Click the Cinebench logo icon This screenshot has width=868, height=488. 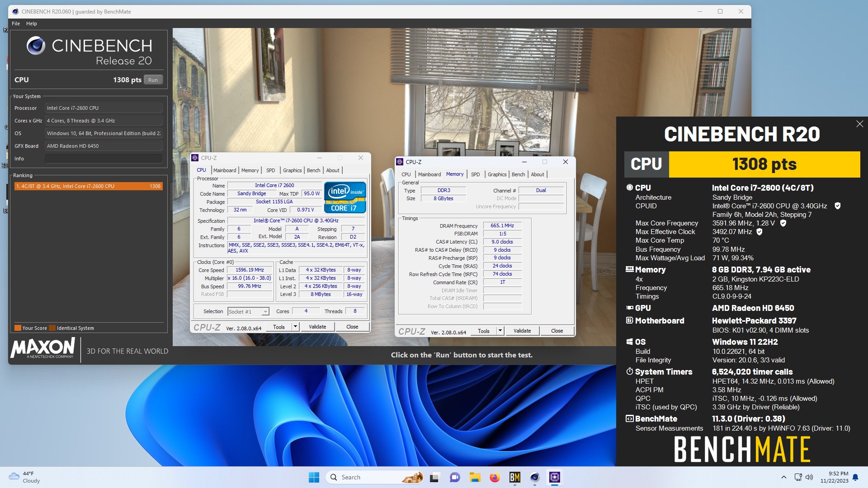click(36, 46)
